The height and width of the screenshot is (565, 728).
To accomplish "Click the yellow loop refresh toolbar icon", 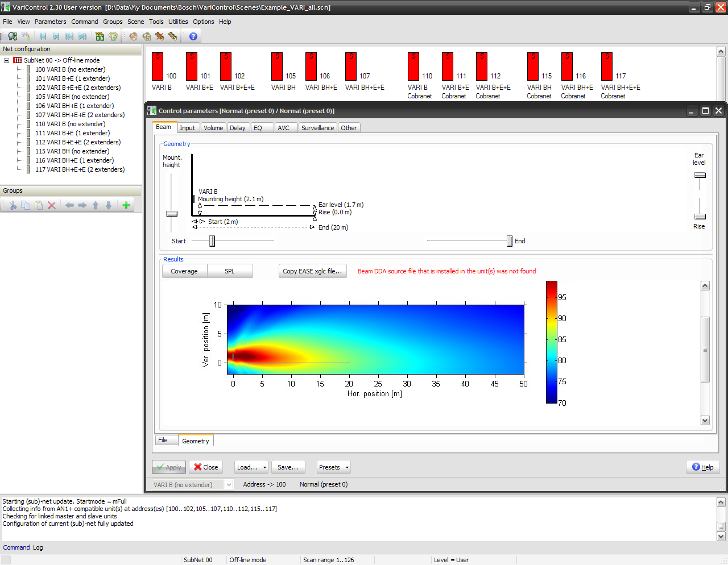I will (113, 36).
